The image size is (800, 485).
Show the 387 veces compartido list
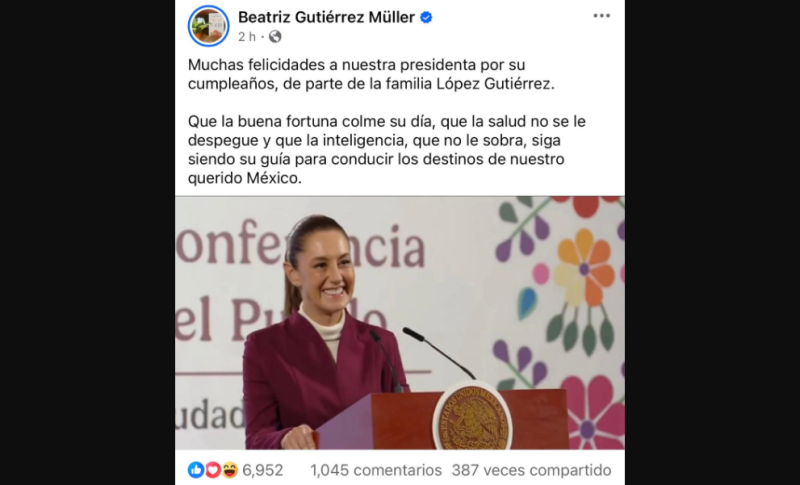click(531, 470)
